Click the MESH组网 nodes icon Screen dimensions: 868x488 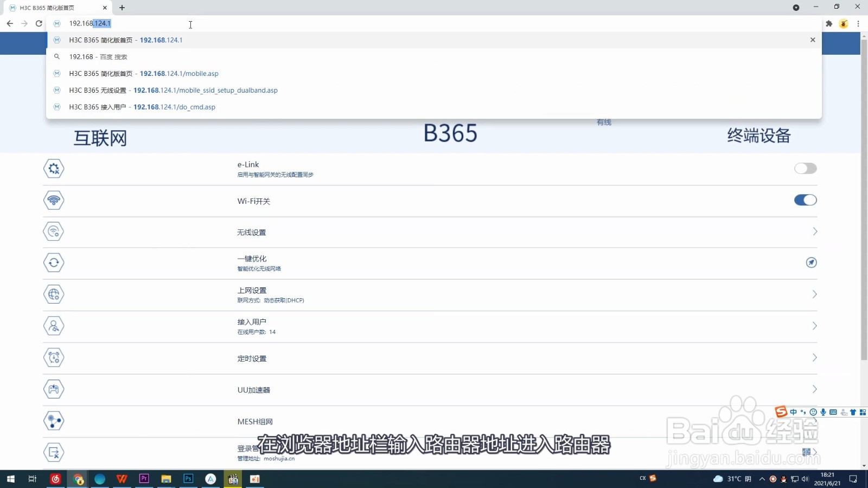tap(54, 421)
